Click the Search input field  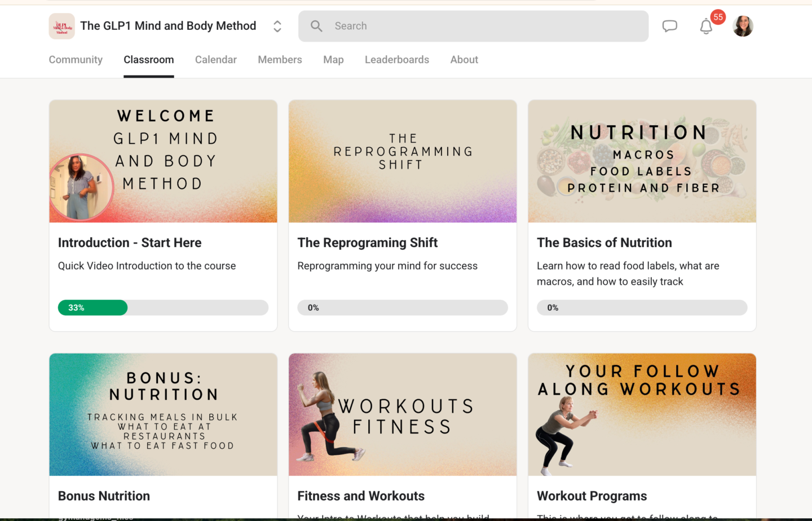click(x=473, y=26)
